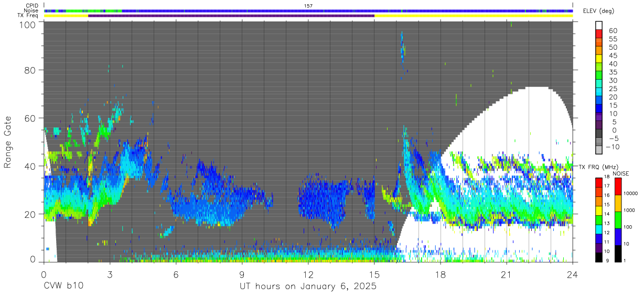Click the '9' UT hour tick label

pos(242,274)
